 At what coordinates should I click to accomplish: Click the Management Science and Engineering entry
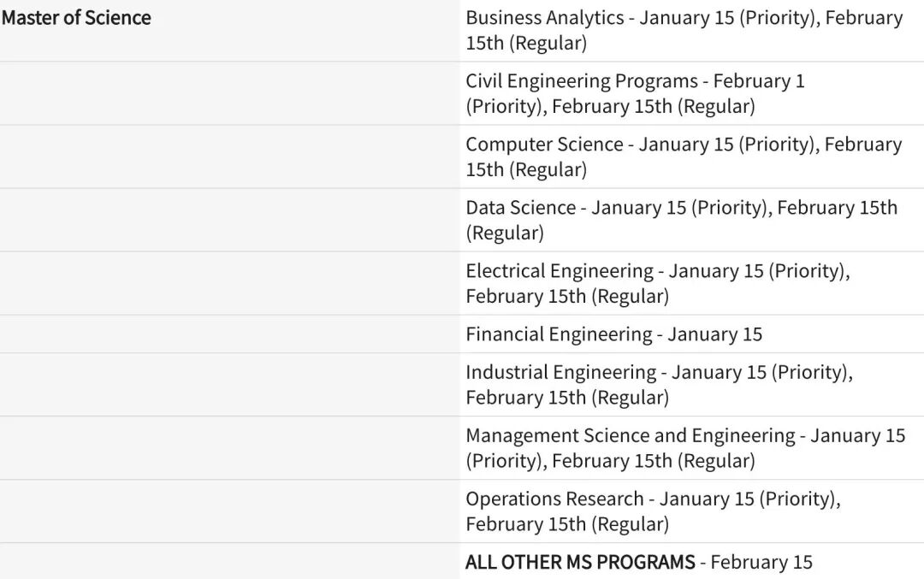684,448
